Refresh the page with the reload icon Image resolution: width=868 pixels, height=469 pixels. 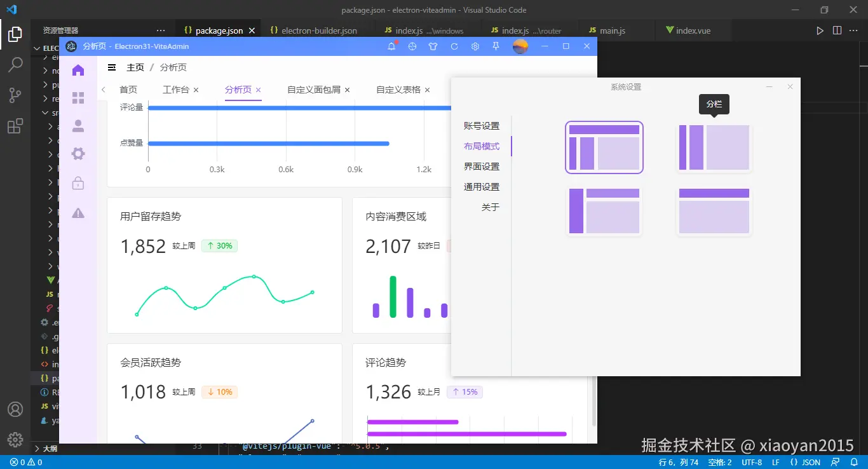coord(454,46)
